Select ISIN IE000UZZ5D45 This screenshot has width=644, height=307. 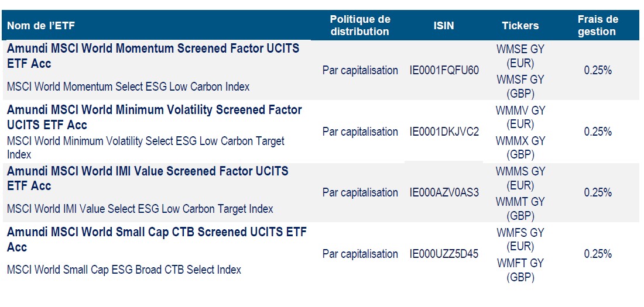pyautogui.click(x=444, y=254)
